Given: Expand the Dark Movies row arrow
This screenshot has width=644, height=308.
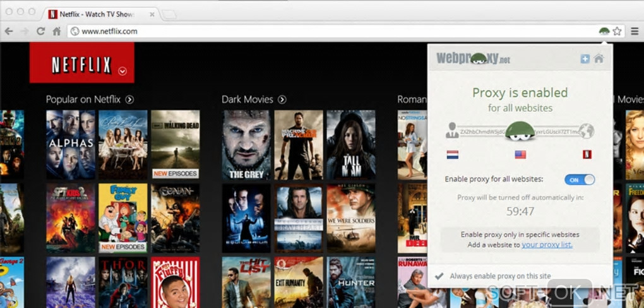Looking at the screenshot, I should [x=282, y=99].
